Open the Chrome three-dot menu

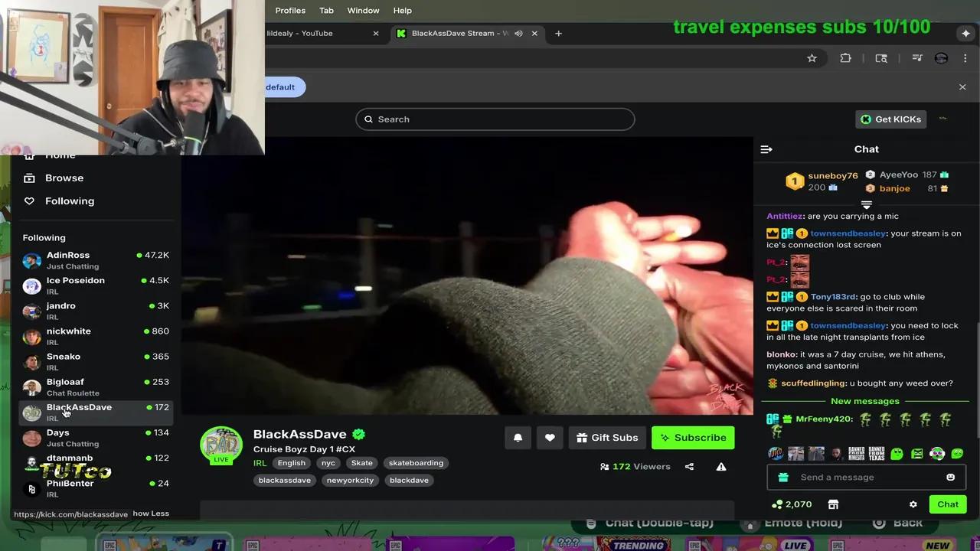[x=964, y=58]
